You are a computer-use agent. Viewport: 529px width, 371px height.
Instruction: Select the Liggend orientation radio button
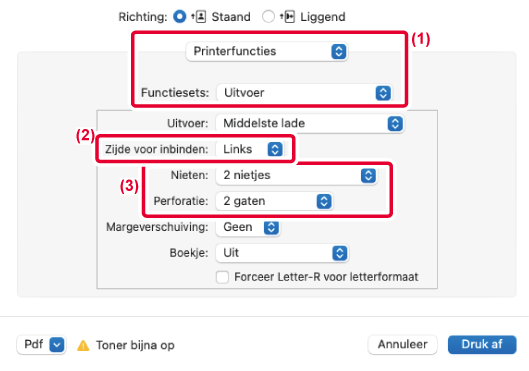click(268, 17)
